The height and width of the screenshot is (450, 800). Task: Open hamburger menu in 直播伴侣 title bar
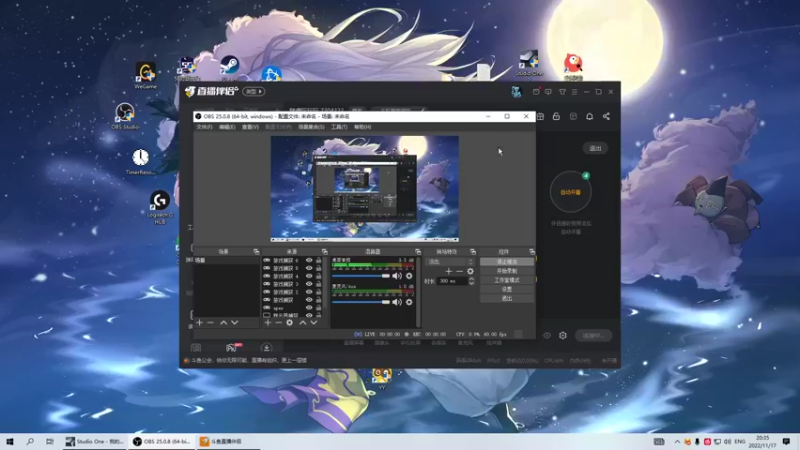pos(574,92)
